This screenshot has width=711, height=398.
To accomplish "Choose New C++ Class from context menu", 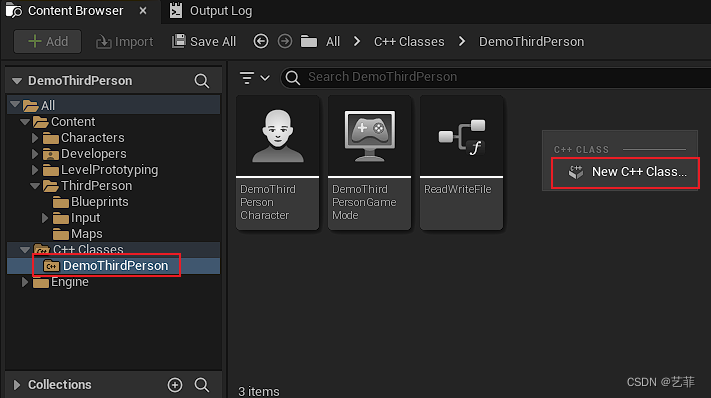I will [x=625, y=172].
